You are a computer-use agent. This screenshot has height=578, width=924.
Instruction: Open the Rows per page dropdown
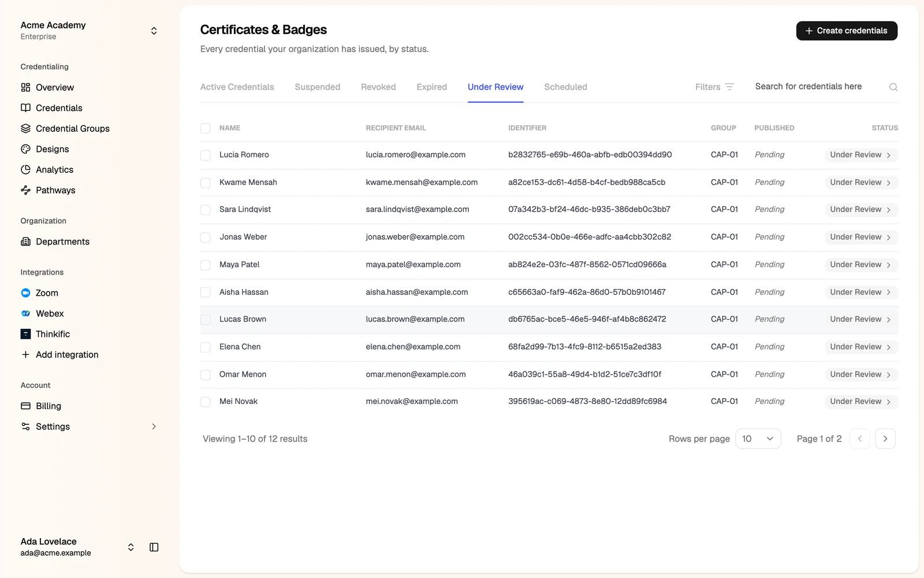[x=758, y=439]
